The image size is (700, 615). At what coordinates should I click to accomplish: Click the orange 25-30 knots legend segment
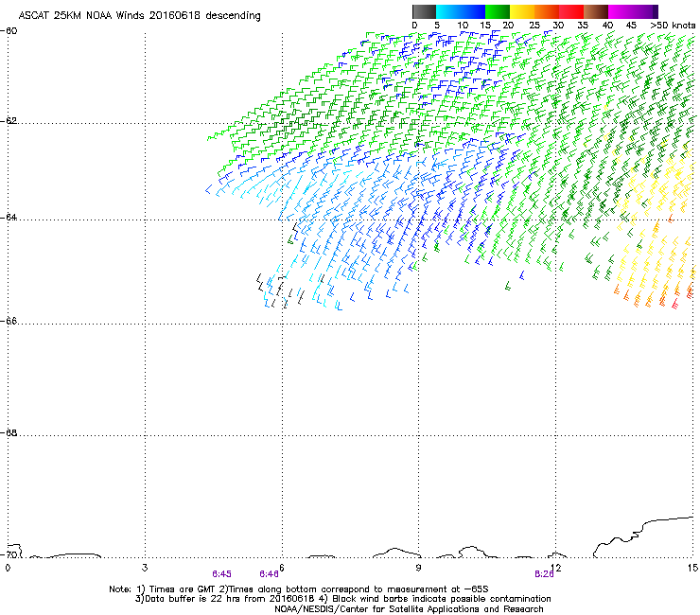pos(547,11)
